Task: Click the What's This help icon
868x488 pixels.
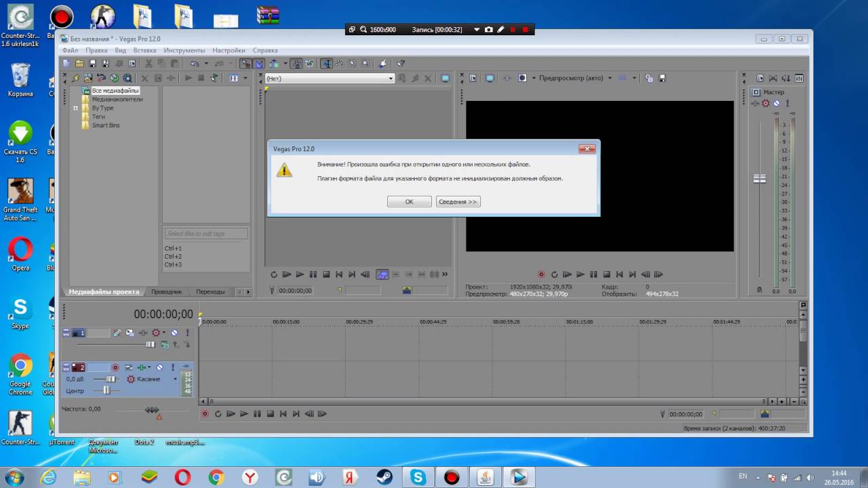Action: point(401,63)
